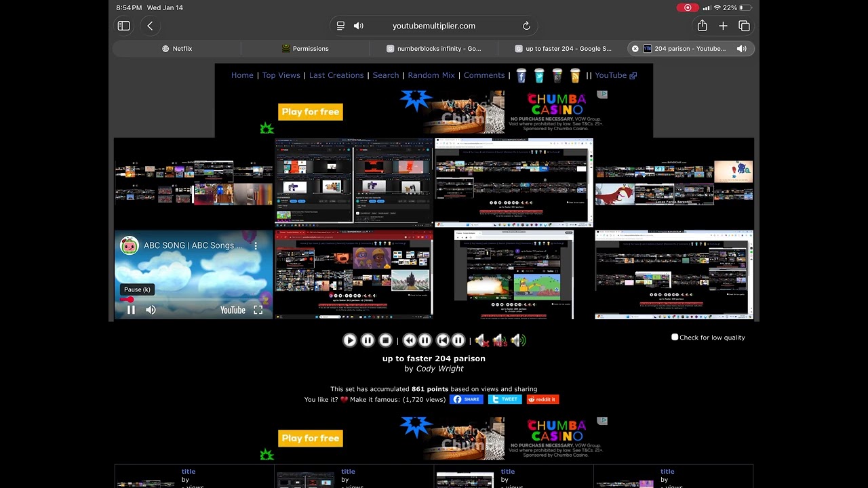This screenshot has width=868, height=488.
Task: Go back to the previous page
Action: click(x=150, y=26)
